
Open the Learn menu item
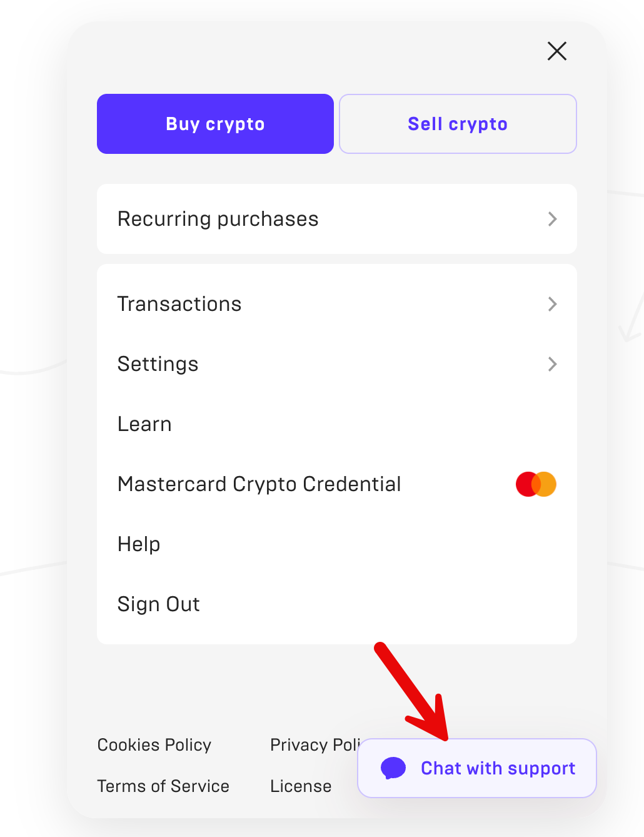144,424
